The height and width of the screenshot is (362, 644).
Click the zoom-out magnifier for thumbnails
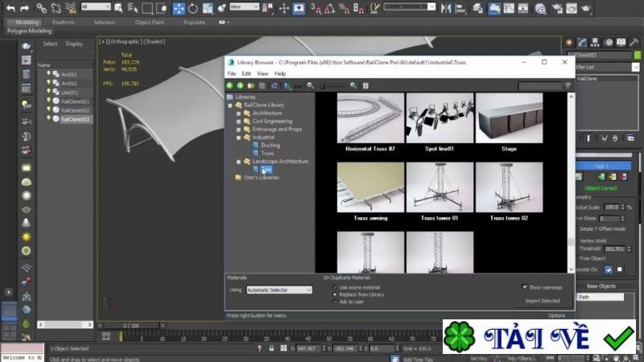(x=310, y=85)
